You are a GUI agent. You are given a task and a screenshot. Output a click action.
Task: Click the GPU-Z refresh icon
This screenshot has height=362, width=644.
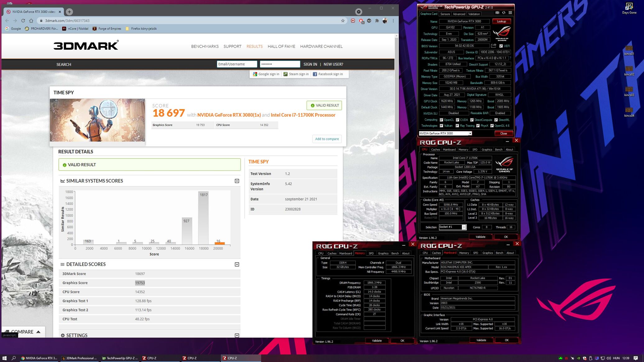504,13
